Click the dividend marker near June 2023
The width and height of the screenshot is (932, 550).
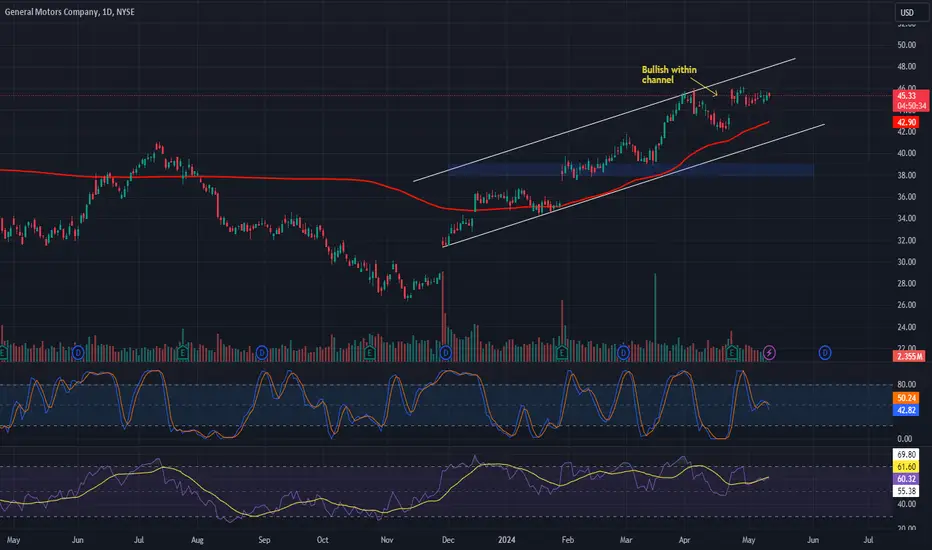(x=78, y=353)
